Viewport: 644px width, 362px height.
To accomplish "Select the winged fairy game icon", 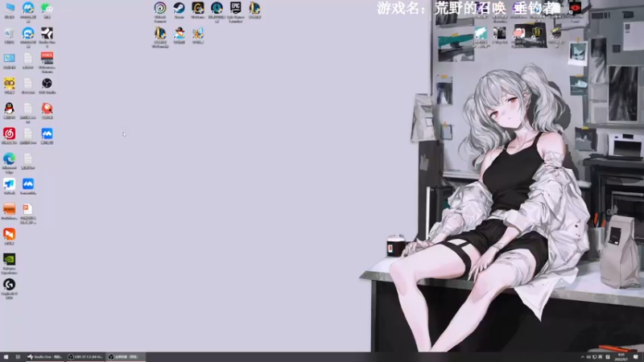I will click(x=198, y=35).
